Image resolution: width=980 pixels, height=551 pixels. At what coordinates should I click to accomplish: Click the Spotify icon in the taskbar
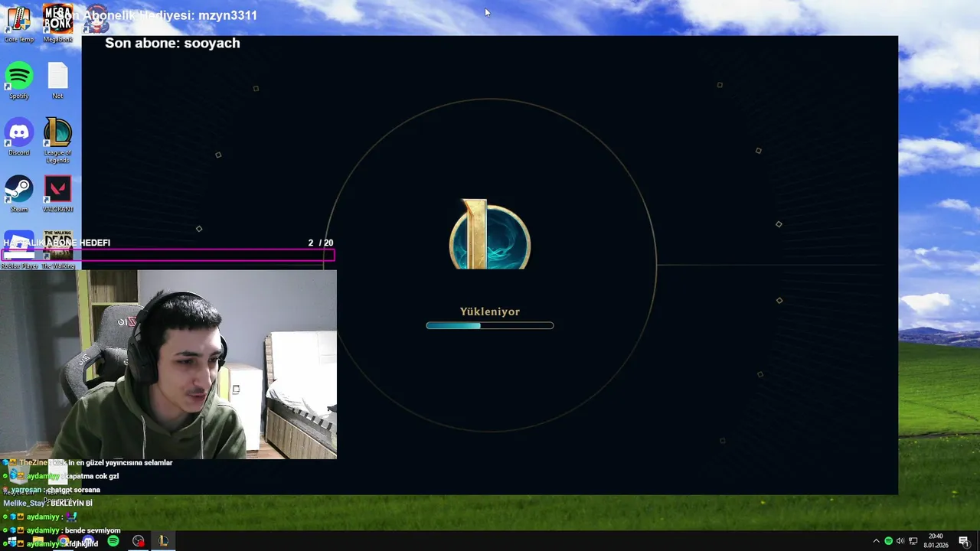(x=113, y=541)
